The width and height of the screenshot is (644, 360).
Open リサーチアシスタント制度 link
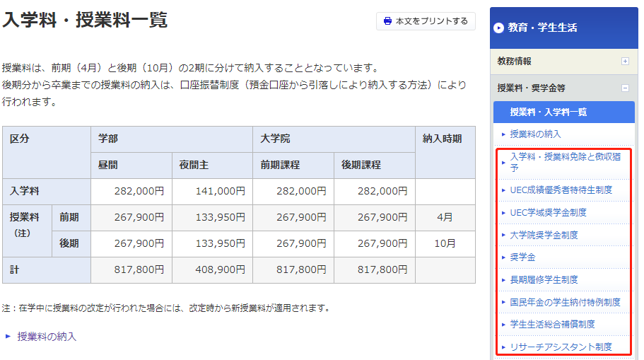[x=561, y=347]
